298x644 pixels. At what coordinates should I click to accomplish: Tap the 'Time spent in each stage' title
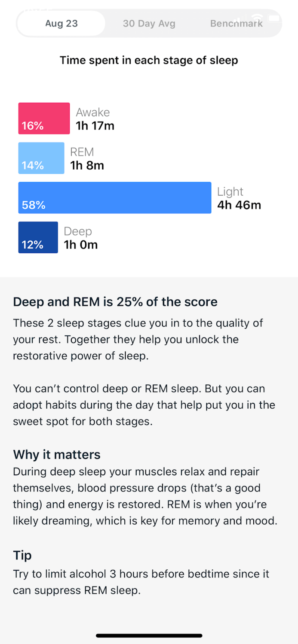[149, 60]
